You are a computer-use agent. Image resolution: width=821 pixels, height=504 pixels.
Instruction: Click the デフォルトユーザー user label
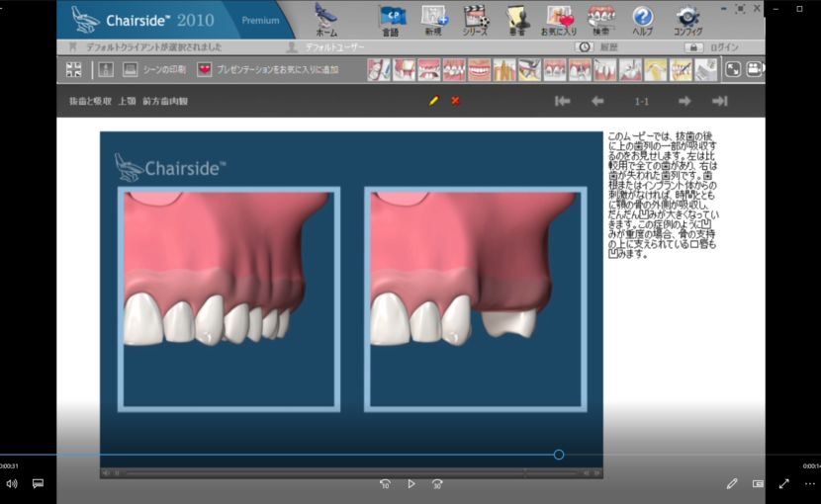(x=334, y=47)
